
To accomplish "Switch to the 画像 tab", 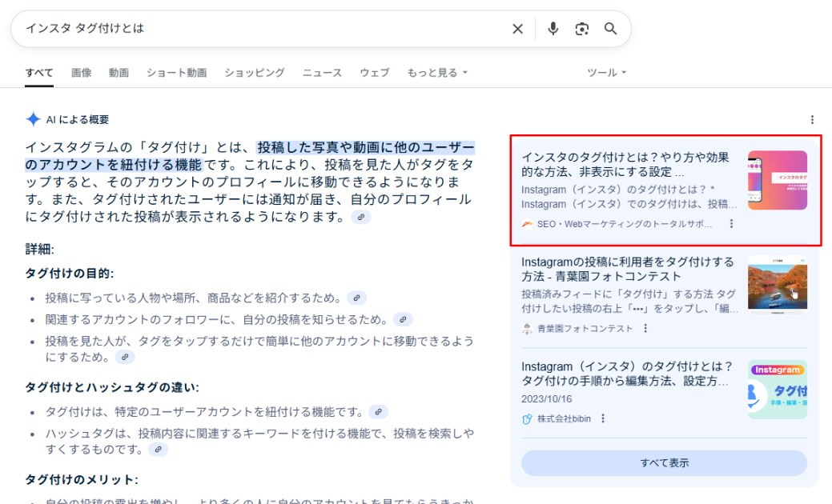I will (81, 73).
